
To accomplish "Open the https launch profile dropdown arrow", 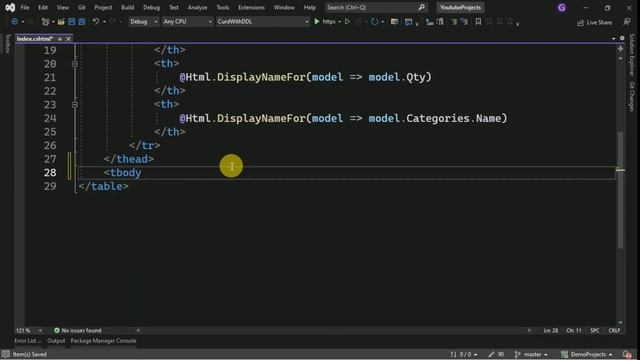I will click(340, 22).
